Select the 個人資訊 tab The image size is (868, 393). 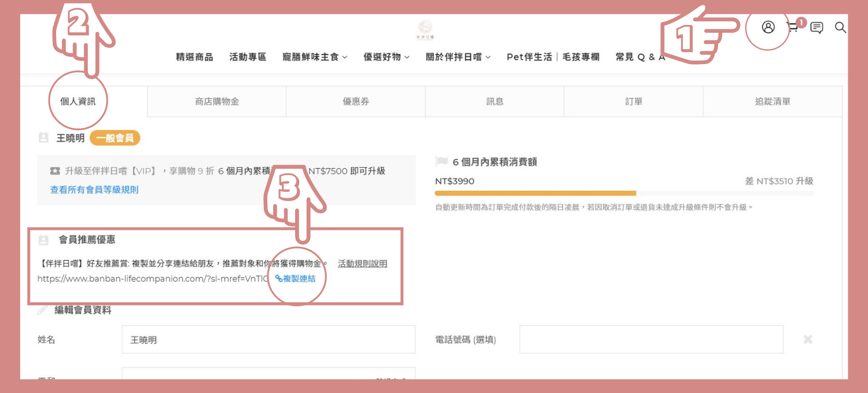[78, 102]
